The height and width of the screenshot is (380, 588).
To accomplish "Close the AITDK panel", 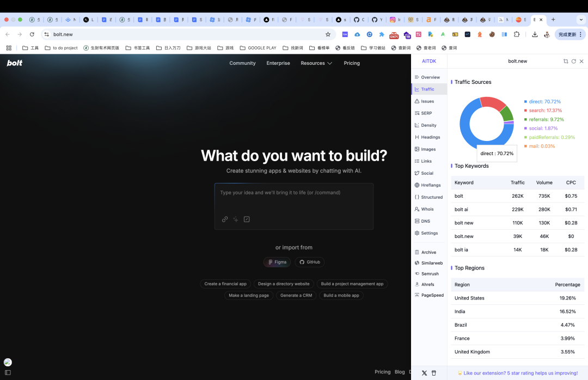I will (581, 61).
